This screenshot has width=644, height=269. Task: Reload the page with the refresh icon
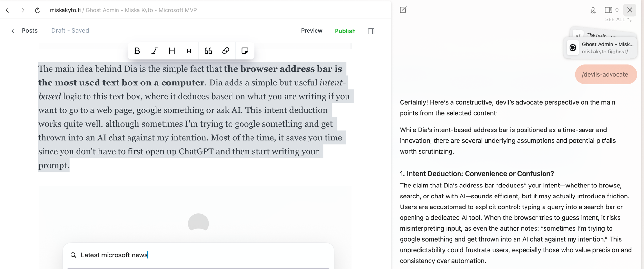[x=38, y=10]
